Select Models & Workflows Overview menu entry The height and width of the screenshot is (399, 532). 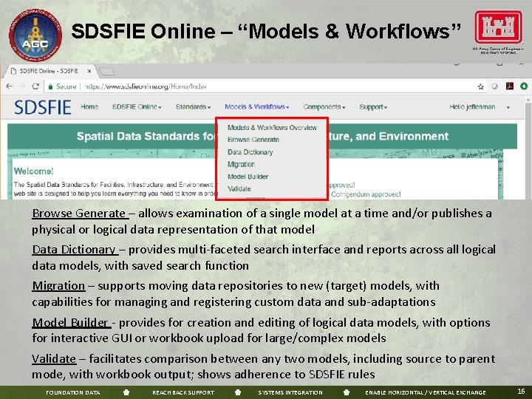[x=272, y=128]
